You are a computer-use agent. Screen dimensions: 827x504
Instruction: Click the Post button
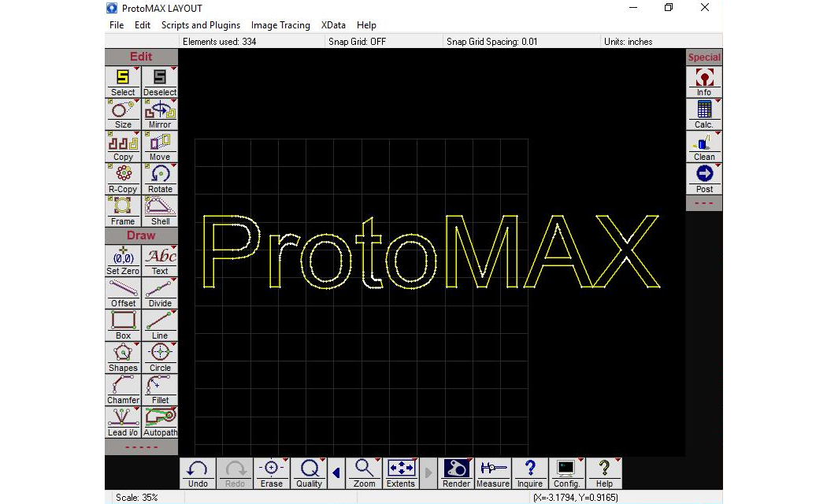704,178
